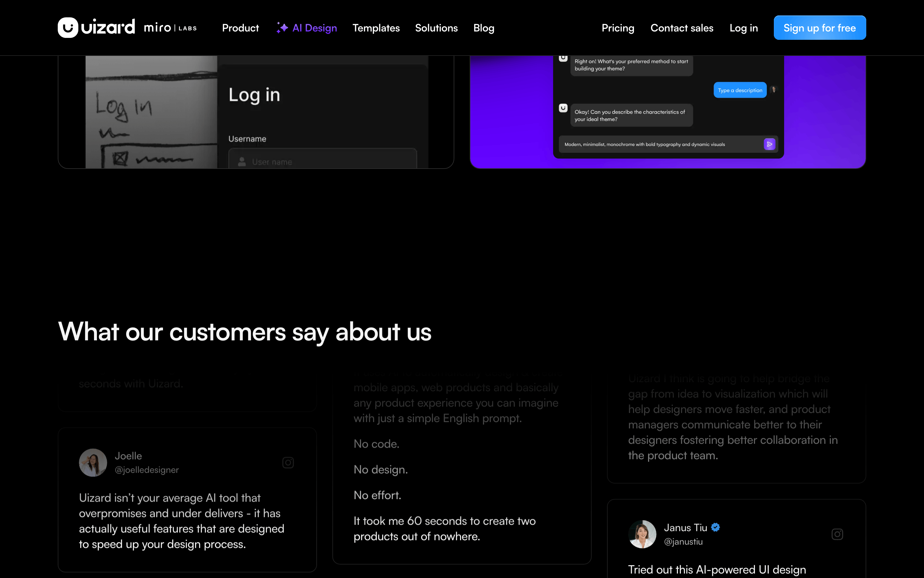The image size is (924, 578).
Task: Click 'Tried out this AI-powered UI design' text
Action: click(717, 570)
